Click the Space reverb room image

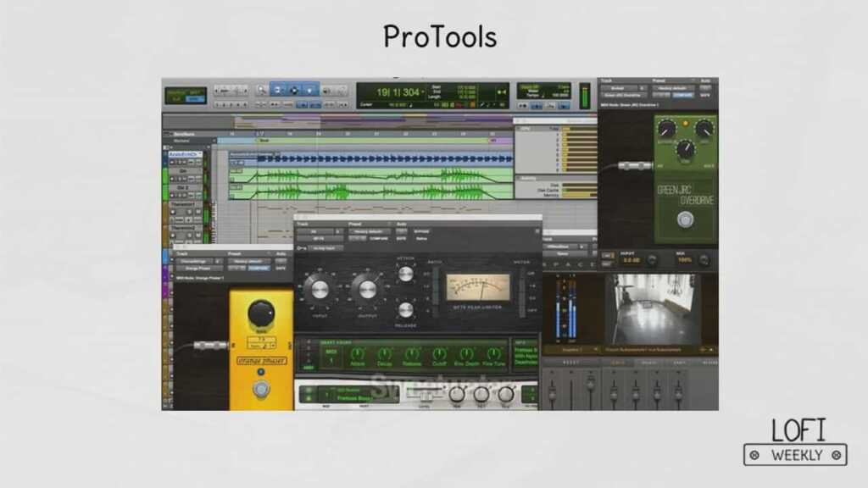pos(652,308)
